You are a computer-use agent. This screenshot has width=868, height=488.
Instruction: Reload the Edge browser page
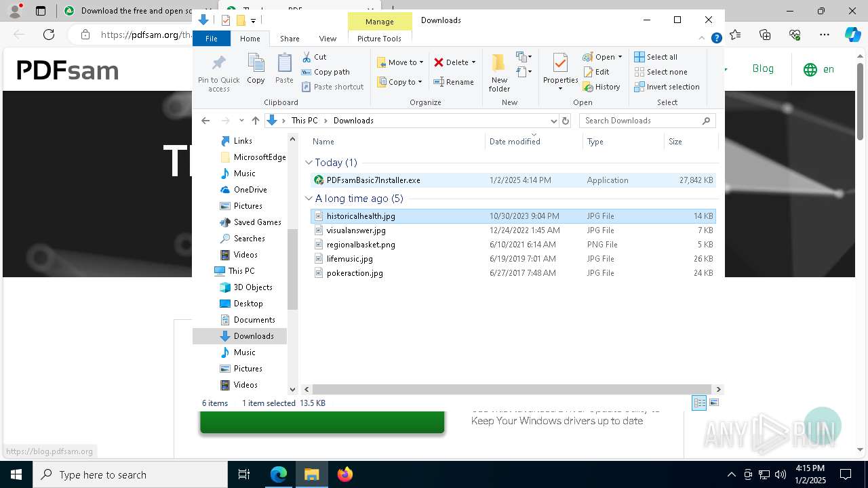[x=49, y=34]
